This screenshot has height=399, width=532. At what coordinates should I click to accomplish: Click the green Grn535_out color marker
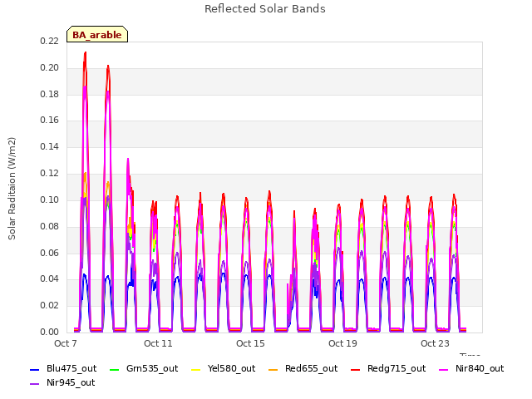pyautogui.click(x=115, y=369)
